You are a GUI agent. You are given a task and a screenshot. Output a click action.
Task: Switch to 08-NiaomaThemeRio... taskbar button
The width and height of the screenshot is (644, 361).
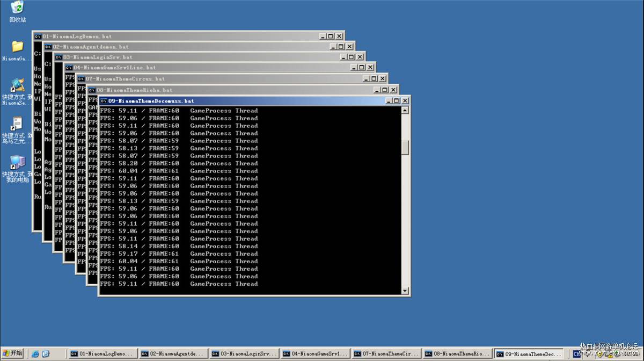pyautogui.click(x=457, y=354)
